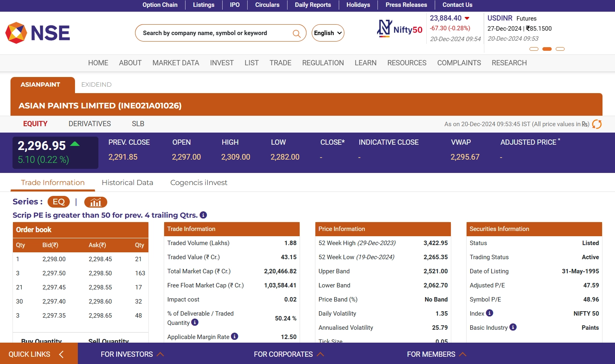Select the first carousel indicator dot
The width and height of the screenshot is (615, 364).
point(534,49)
